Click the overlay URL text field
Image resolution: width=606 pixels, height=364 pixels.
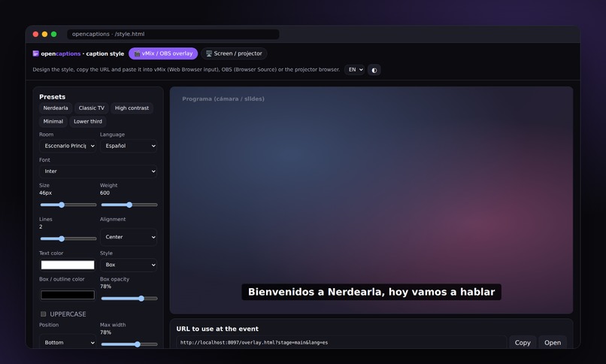[341, 342]
